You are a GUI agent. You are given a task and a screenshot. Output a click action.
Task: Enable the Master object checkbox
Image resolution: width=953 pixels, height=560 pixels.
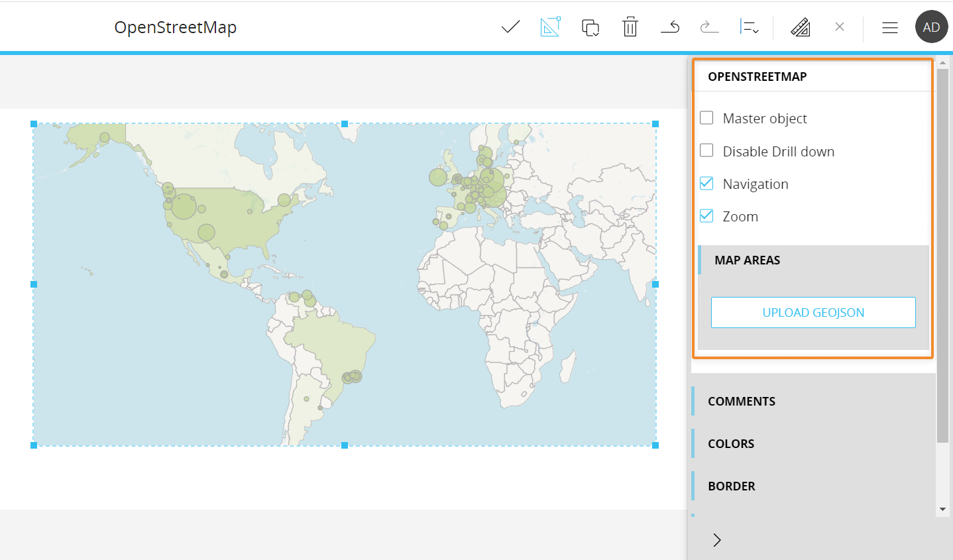707,118
